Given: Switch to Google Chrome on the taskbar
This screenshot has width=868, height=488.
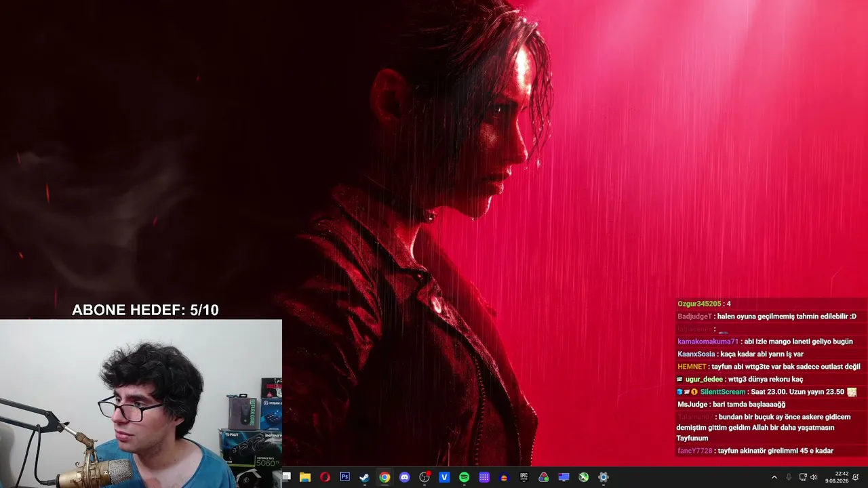Looking at the screenshot, I should coord(384,477).
